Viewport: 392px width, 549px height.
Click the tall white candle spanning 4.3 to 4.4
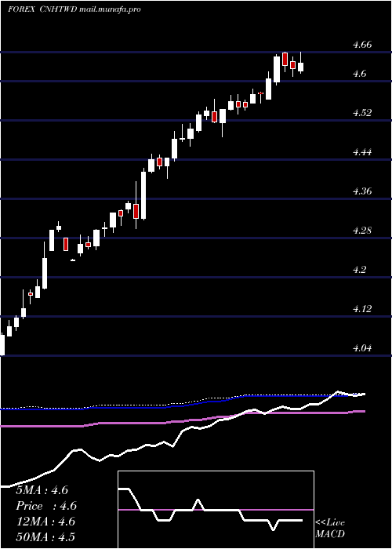point(143,195)
